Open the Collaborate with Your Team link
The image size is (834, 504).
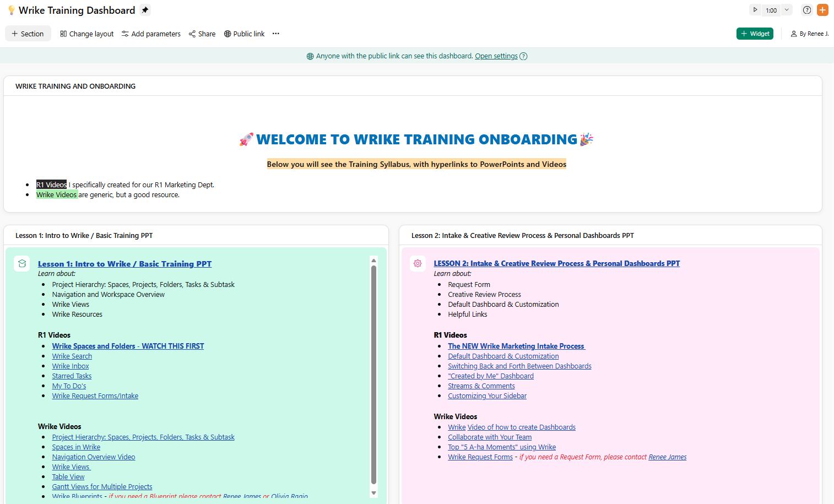[490, 437]
